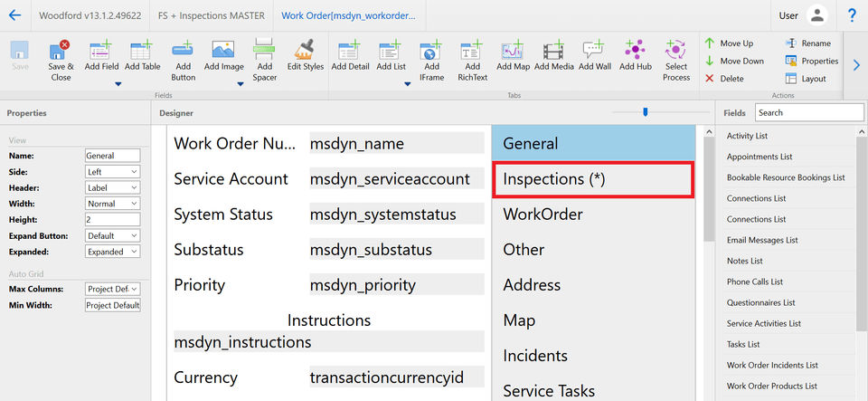The width and height of the screenshot is (868, 401).
Task: Click the Add IFrame icon
Action: [x=430, y=50]
